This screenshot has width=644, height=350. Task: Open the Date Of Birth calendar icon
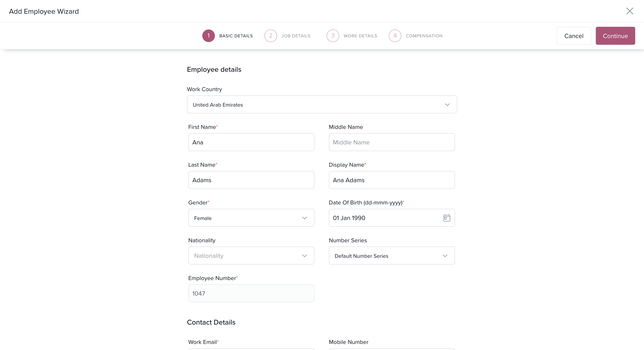coord(446,218)
